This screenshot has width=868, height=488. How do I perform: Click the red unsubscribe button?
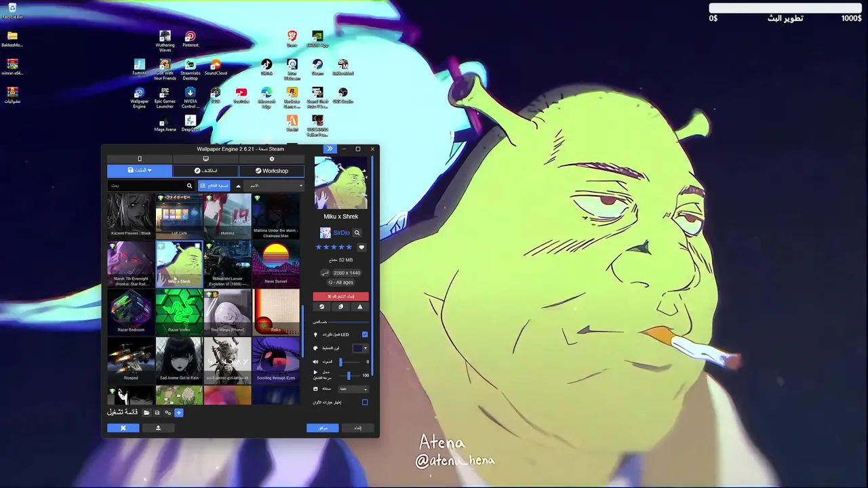[x=341, y=296]
